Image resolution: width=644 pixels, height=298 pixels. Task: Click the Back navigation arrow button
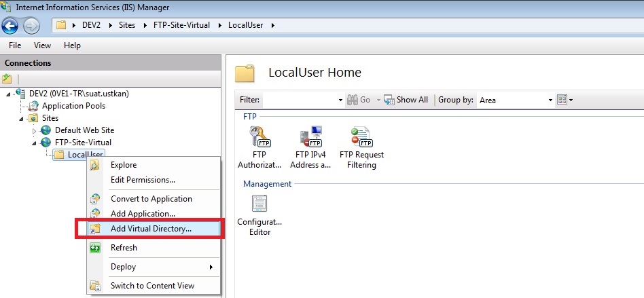[x=10, y=26]
